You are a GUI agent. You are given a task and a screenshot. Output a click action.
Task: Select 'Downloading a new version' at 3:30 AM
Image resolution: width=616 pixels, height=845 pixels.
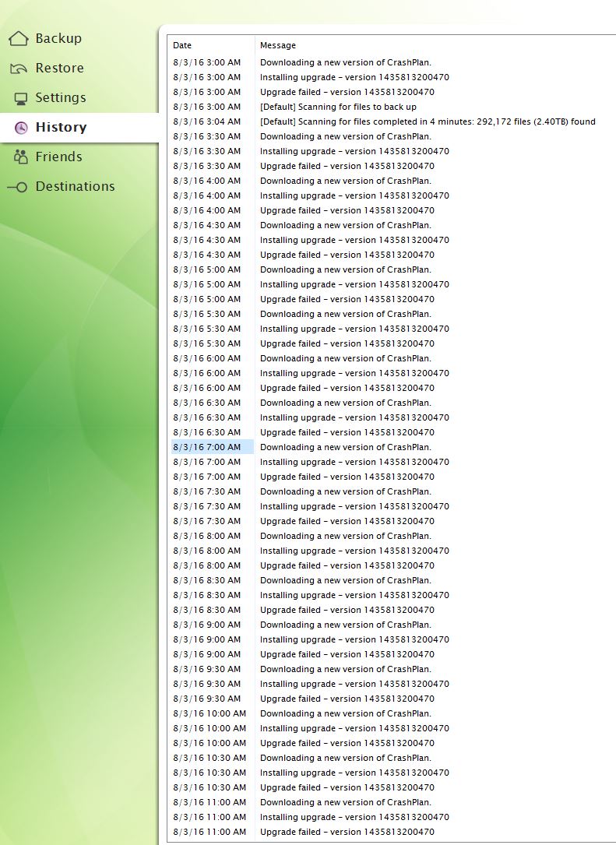346,136
